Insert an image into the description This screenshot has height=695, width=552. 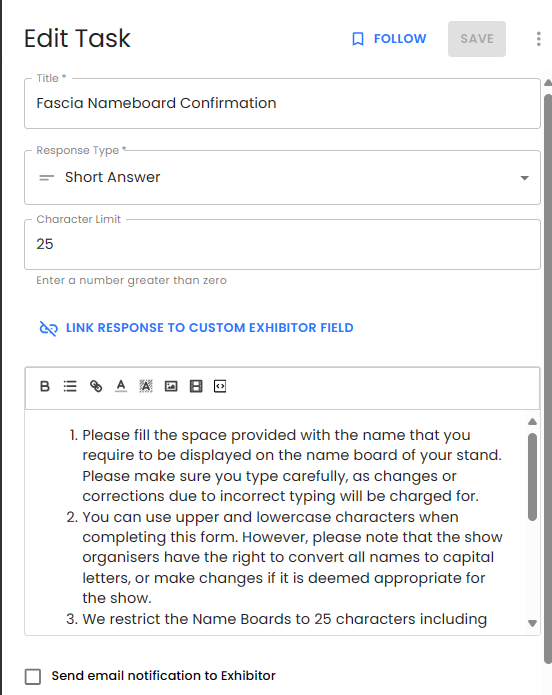[171, 387]
